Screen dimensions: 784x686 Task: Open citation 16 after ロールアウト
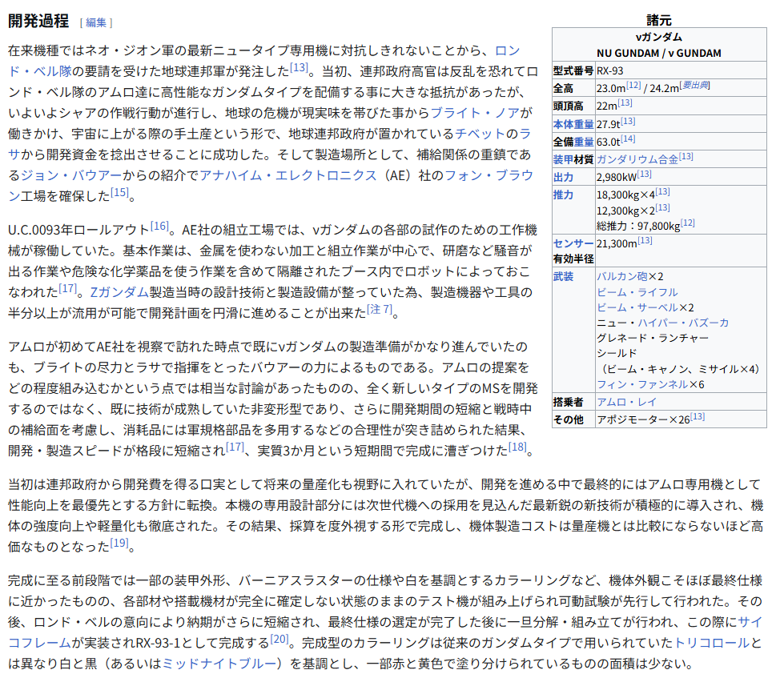click(159, 226)
